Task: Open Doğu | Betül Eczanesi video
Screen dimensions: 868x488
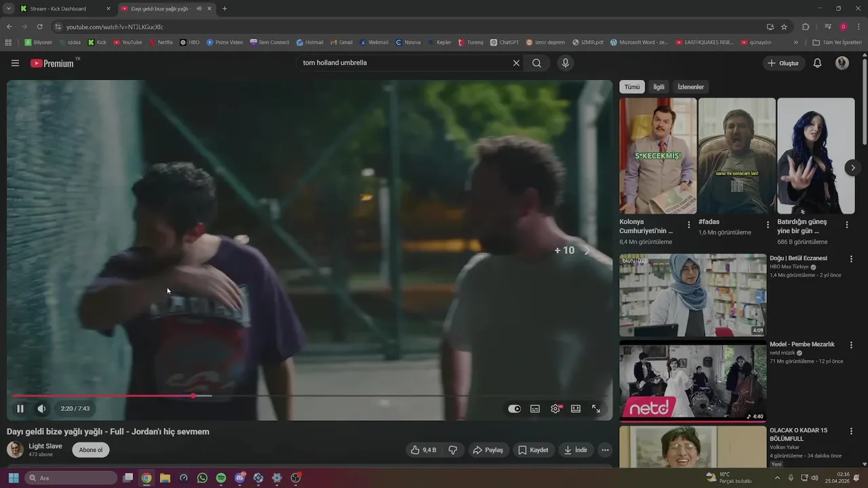Action: pyautogui.click(x=692, y=296)
